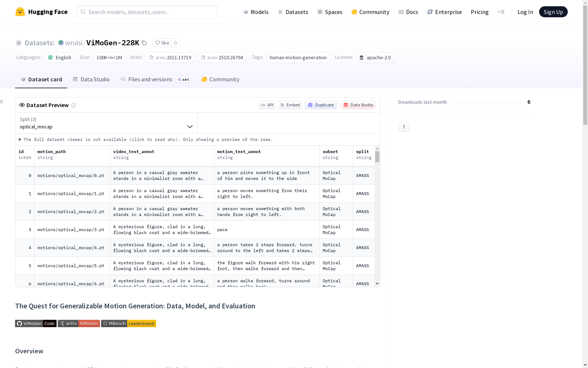The height and width of the screenshot is (368, 588).
Task: Open the Models nav item
Action: 256,12
